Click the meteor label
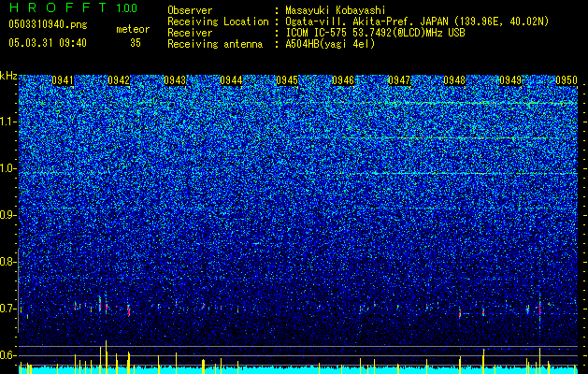Screen dimensions: 588x374 (133, 29)
